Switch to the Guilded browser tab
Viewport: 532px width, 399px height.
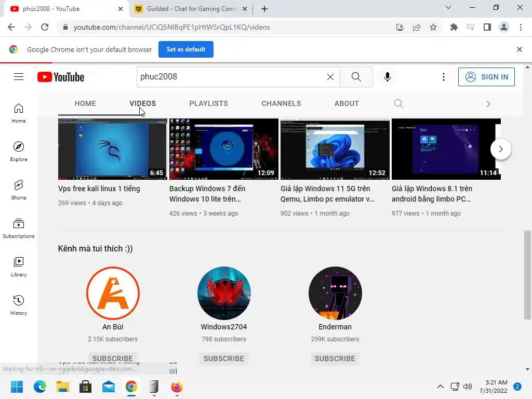(191, 9)
